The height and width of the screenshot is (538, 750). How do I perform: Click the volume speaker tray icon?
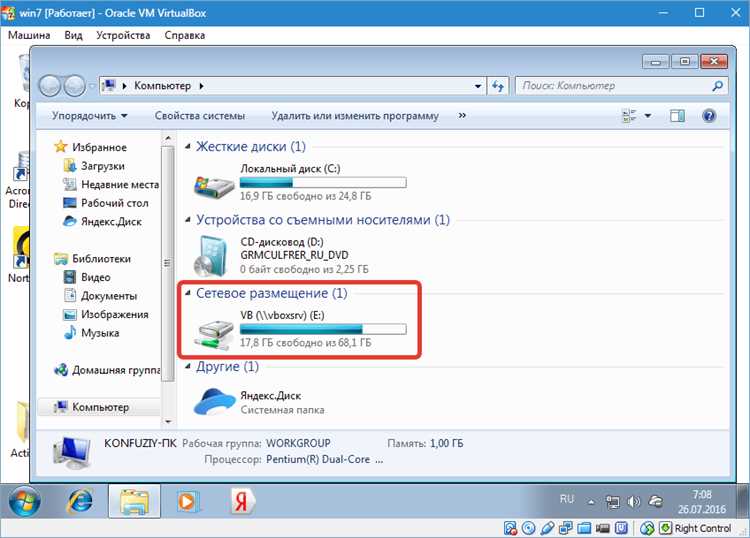(634, 501)
